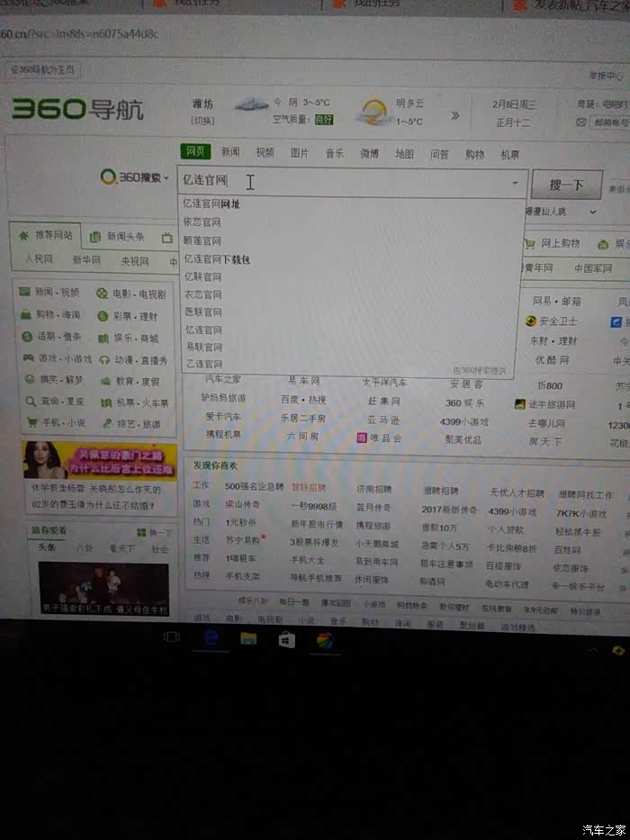Expand the hot word chevron beside 爆灌仙人跳
This screenshot has height=840, width=630.
click(x=593, y=212)
